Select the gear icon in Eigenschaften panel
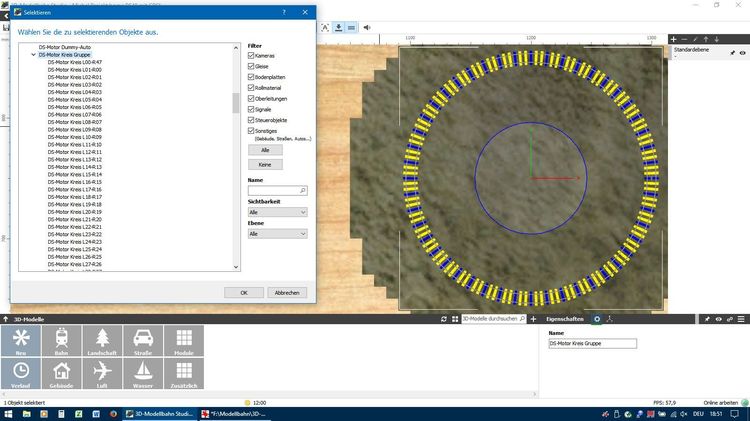 coord(597,319)
